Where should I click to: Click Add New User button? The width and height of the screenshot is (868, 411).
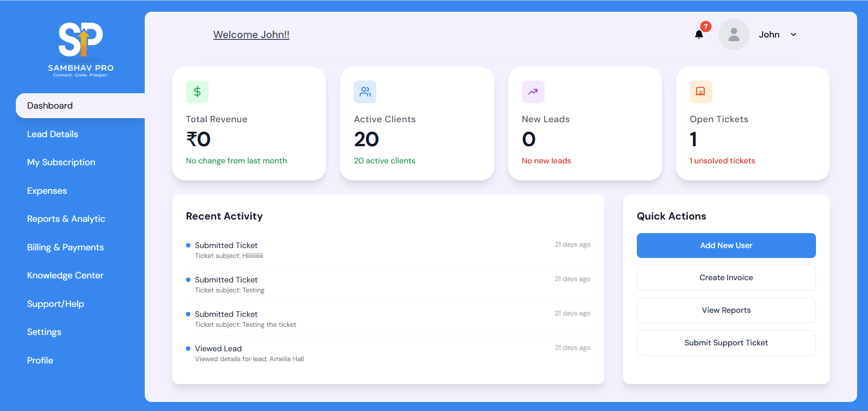tap(726, 245)
